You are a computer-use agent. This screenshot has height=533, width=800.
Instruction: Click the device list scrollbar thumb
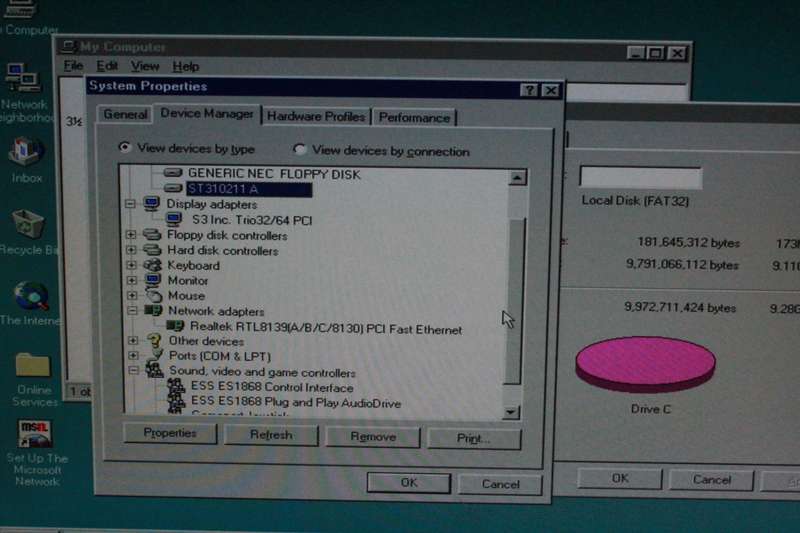pos(513,301)
